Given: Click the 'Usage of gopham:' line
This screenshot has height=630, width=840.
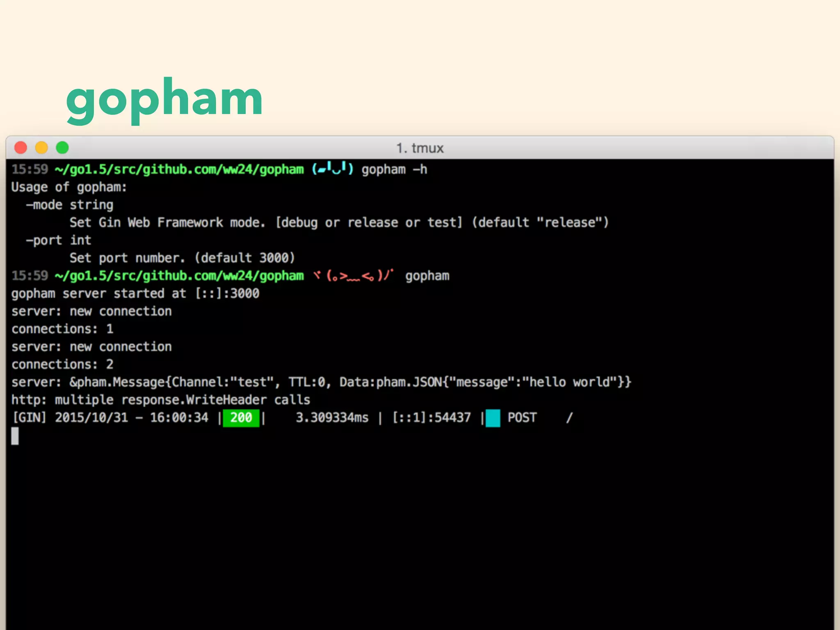Looking at the screenshot, I should click(x=69, y=187).
